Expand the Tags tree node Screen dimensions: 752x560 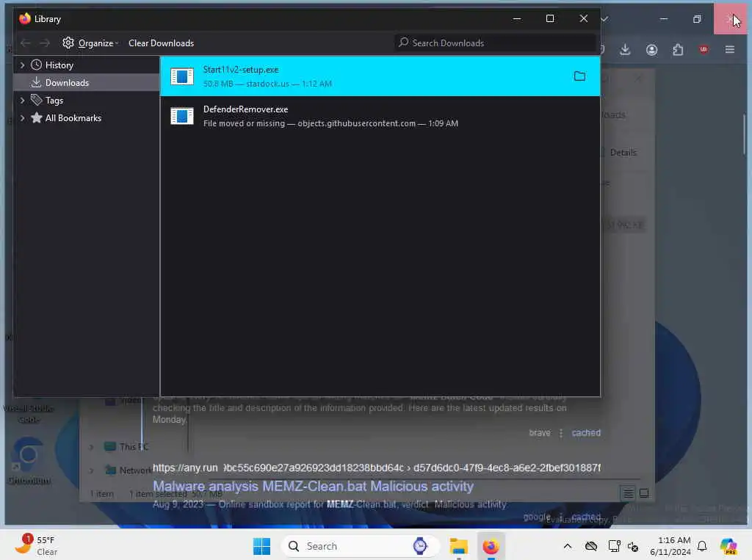(22, 101)
